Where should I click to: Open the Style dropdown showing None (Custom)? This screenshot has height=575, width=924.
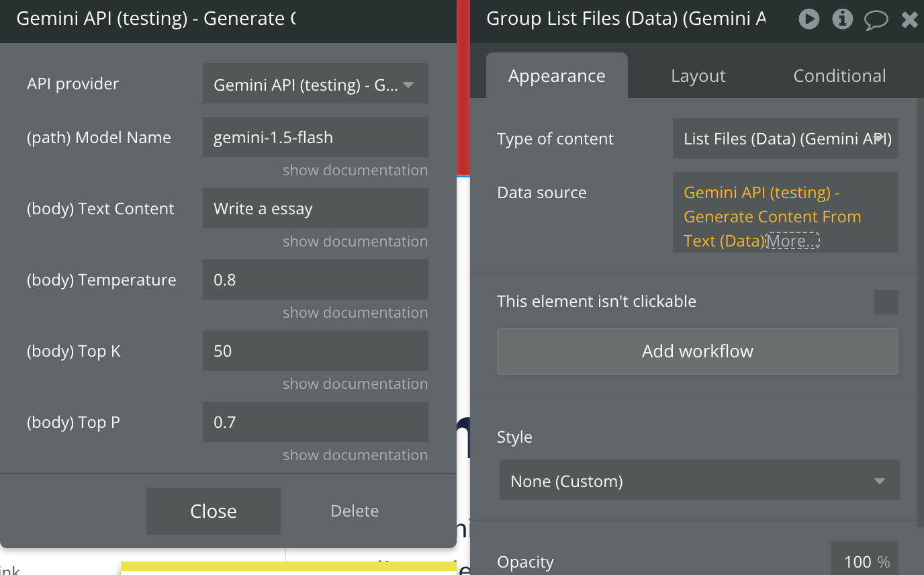698,480
